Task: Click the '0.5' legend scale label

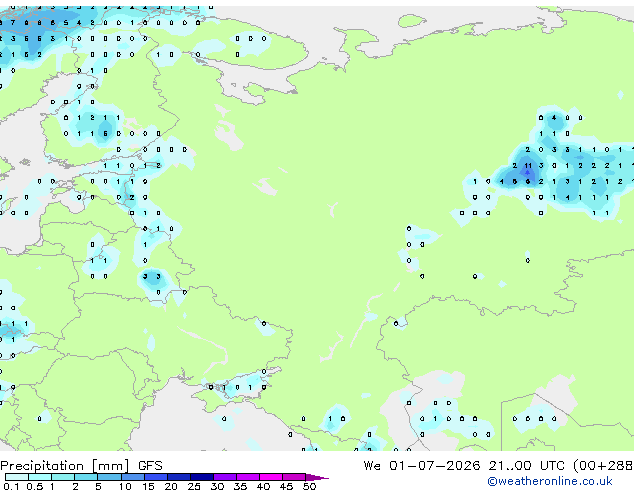Action: pyautogui.click(x=34, y=486)
